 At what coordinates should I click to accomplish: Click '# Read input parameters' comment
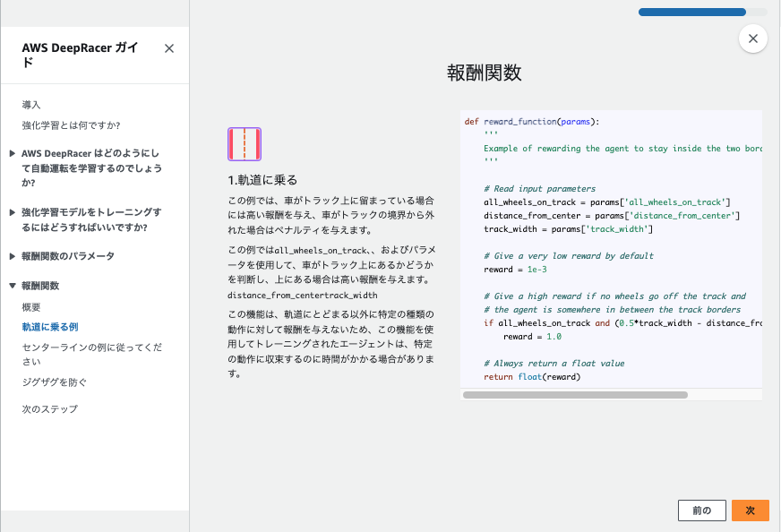540,189
